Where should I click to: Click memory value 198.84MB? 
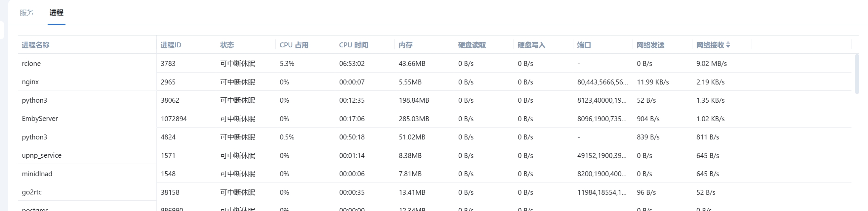414,100
